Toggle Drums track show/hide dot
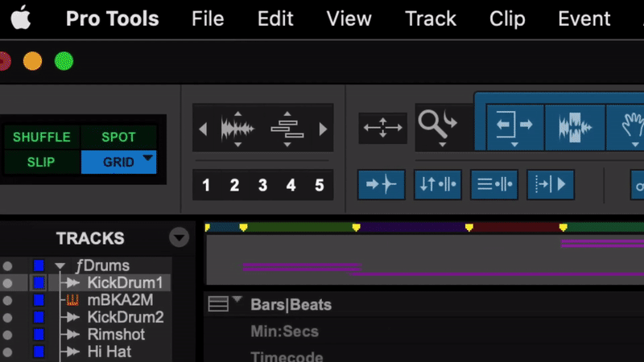 click(x=7, y=266)
